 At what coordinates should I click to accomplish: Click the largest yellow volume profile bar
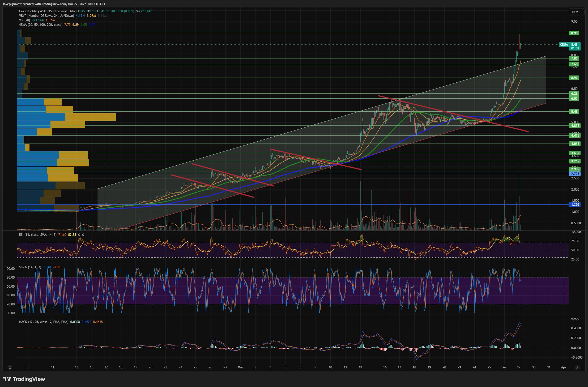(90, 117)
